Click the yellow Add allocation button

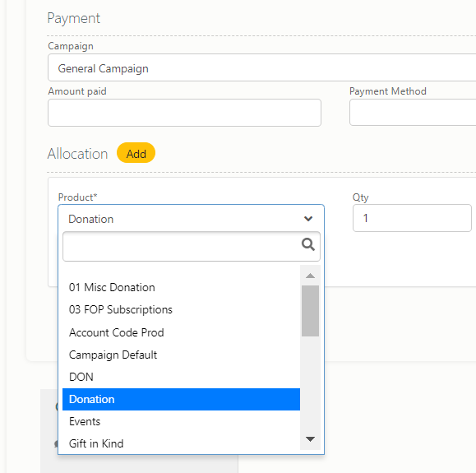[x=136, y=153]
